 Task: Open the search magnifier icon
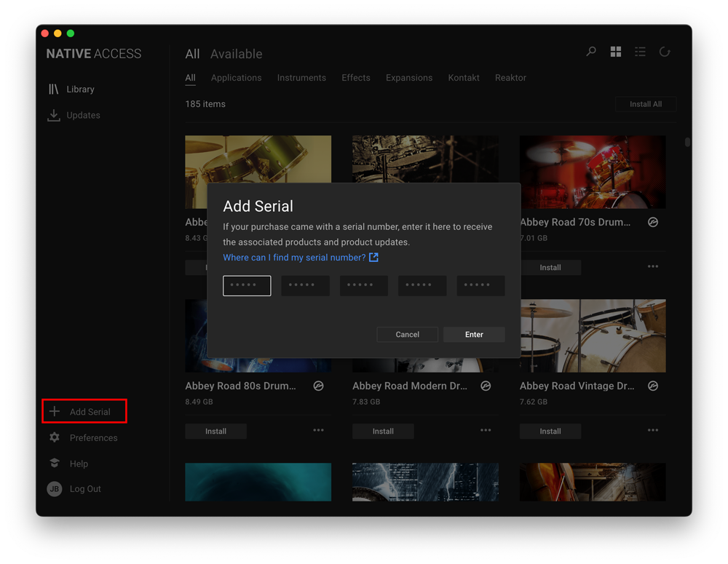[x=591, y=52]
